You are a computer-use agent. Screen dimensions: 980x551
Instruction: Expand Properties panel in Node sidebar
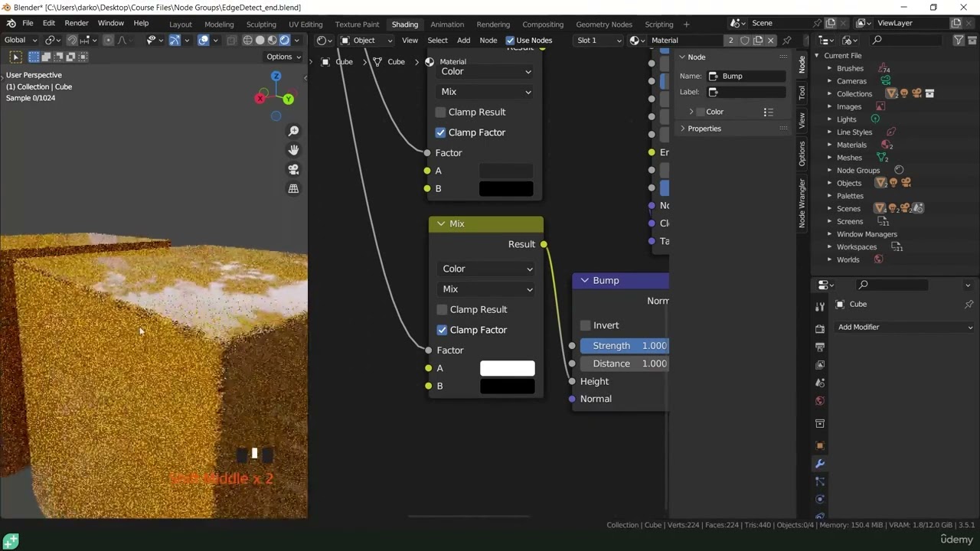(683, 129)
